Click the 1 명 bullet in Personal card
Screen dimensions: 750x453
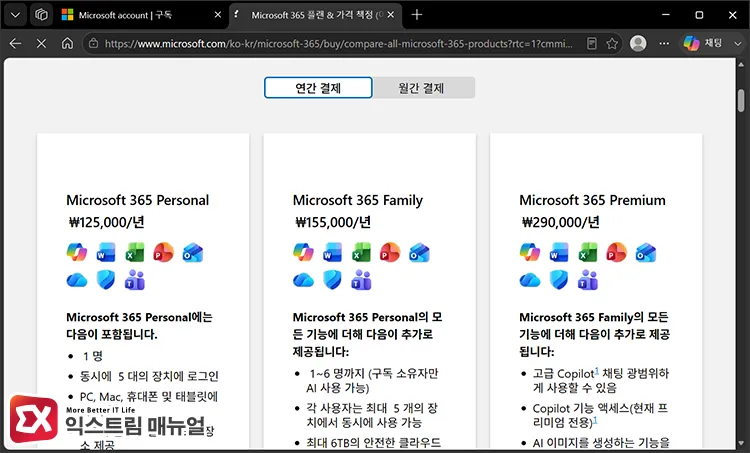click(x=92, y=356)
